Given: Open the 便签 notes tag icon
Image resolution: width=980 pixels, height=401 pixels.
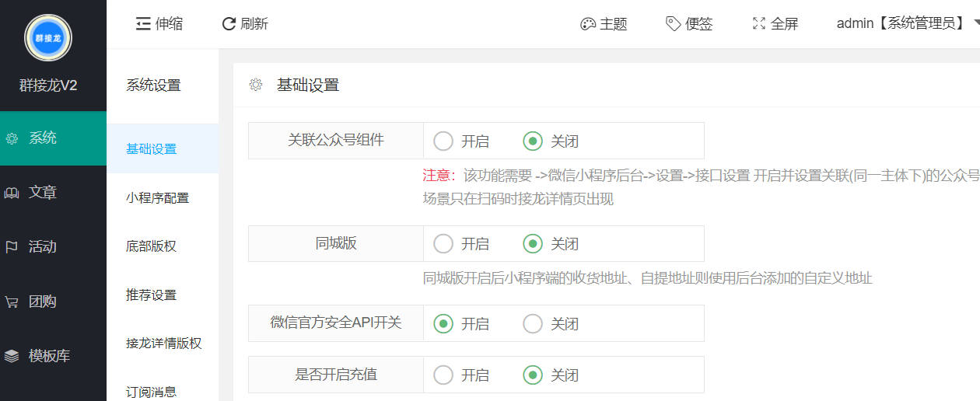Looking at the screenshot, I should (674, 24).
